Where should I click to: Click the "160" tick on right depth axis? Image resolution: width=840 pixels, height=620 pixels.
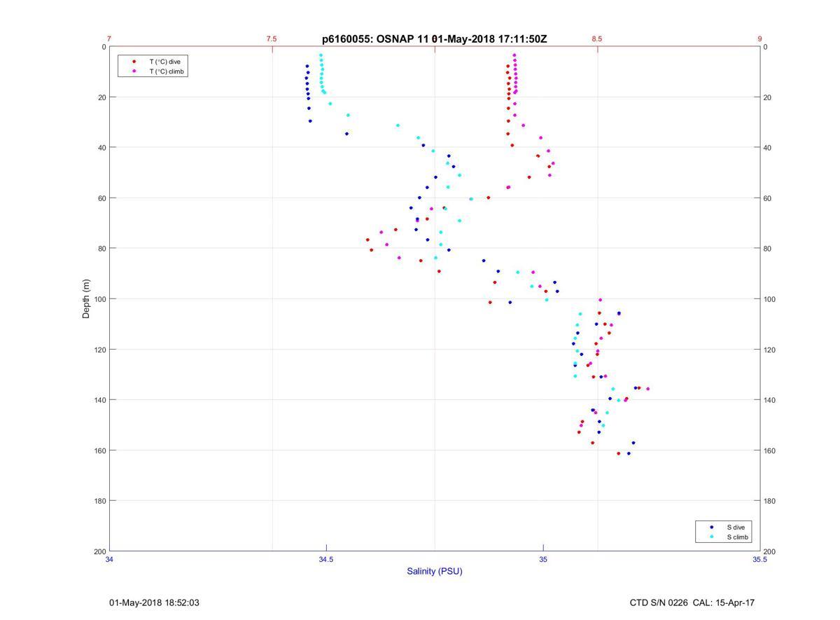769,450
